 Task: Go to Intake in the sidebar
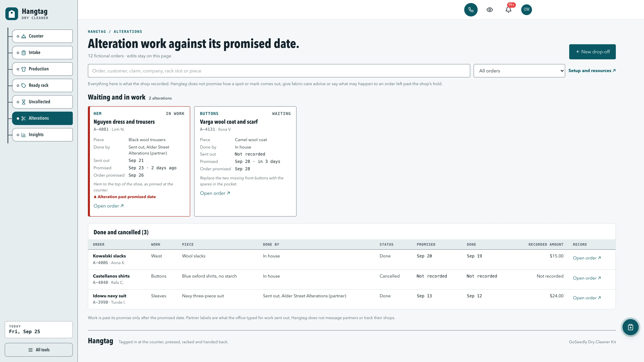[x=42, y=52]
